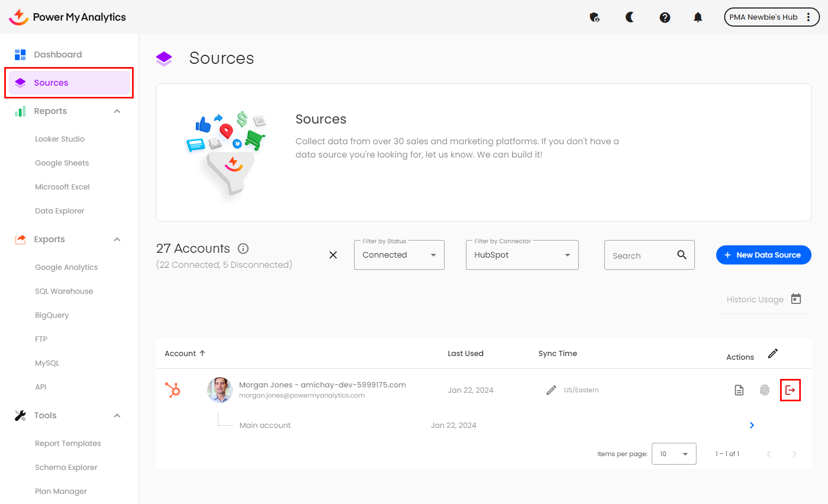Collapse the Reports section in sidebar
Image resolution: width=828 pixels, height=504 pixels.
click(x=117, y=111)
